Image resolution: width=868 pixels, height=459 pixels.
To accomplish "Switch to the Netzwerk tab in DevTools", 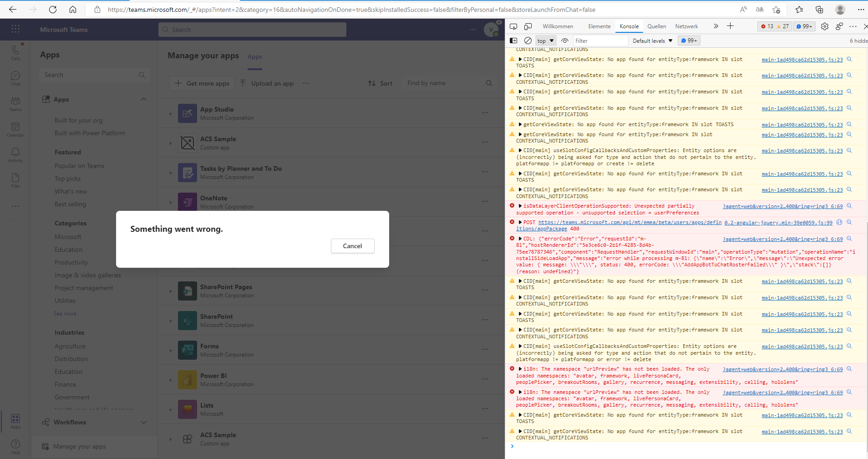I will pyautogui.click(x=686, y=26).
